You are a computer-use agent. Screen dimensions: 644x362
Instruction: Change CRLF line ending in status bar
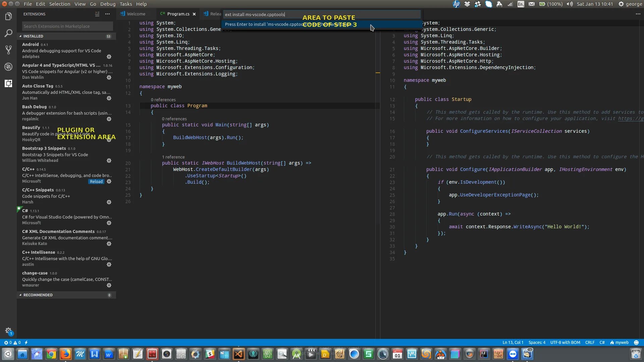tap(590, 343)
